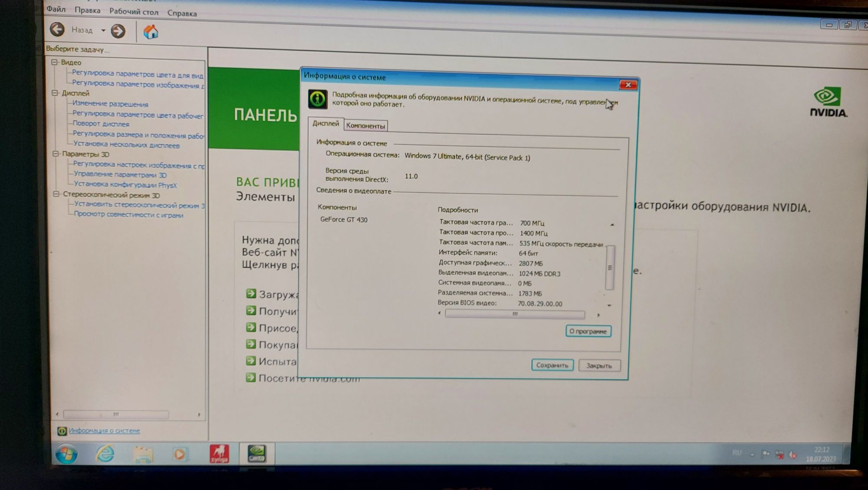Show hidden tray icons arrow
Screen dimensions: 868x490
(x=752, y=454)
